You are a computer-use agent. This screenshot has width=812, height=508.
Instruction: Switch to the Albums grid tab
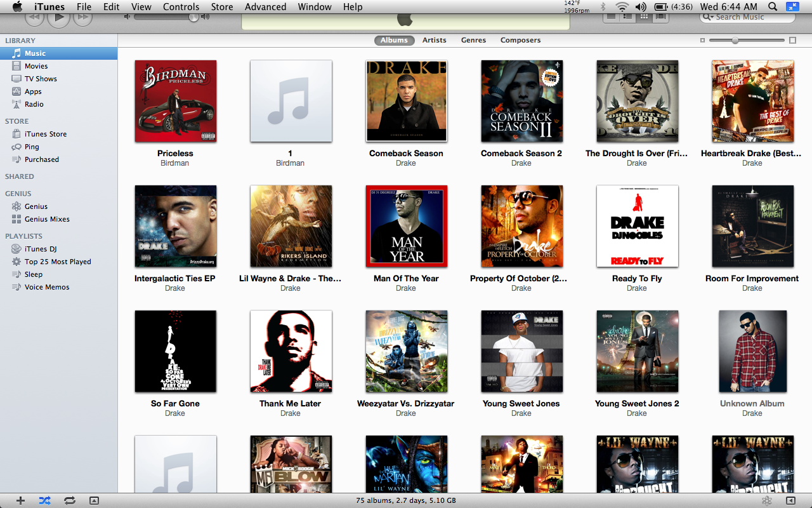pos(394,40)
